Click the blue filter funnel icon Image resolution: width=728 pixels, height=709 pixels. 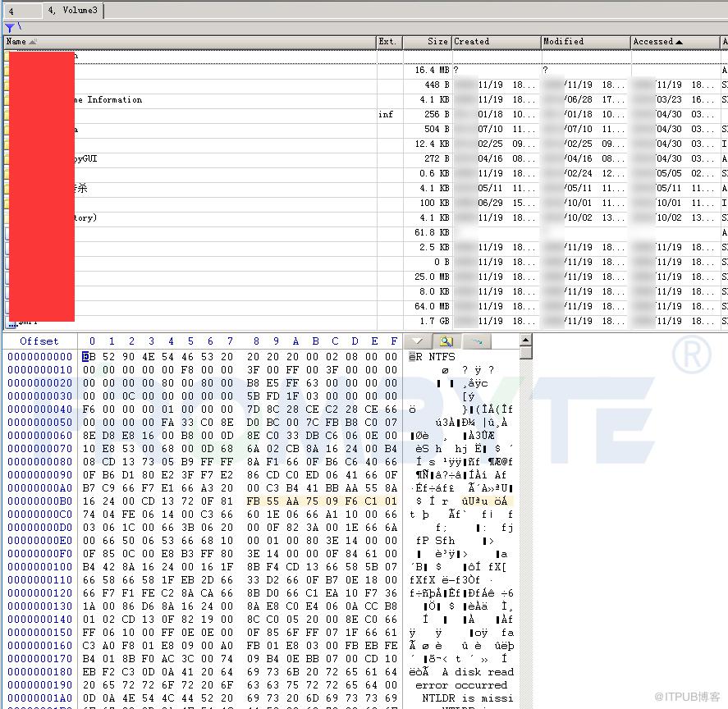pos(9,28)
